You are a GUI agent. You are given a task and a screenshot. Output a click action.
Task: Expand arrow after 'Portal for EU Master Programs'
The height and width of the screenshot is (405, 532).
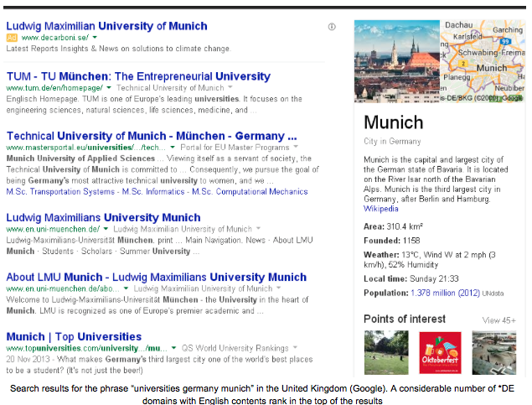click(296, 147)
